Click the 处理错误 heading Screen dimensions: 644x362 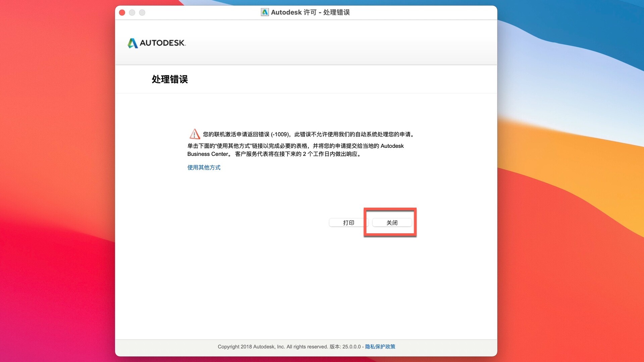point(170,79)
